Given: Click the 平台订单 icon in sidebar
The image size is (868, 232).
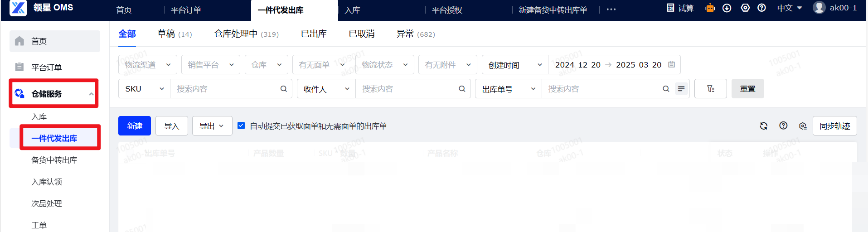Looking at the screenshot, I should tap(19, 67).
